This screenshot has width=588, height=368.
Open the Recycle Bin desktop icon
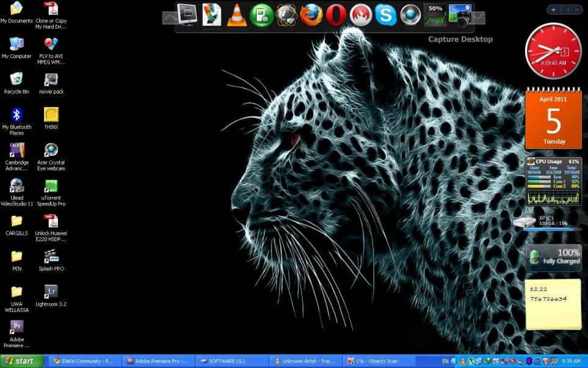click(x=16, y=83)
